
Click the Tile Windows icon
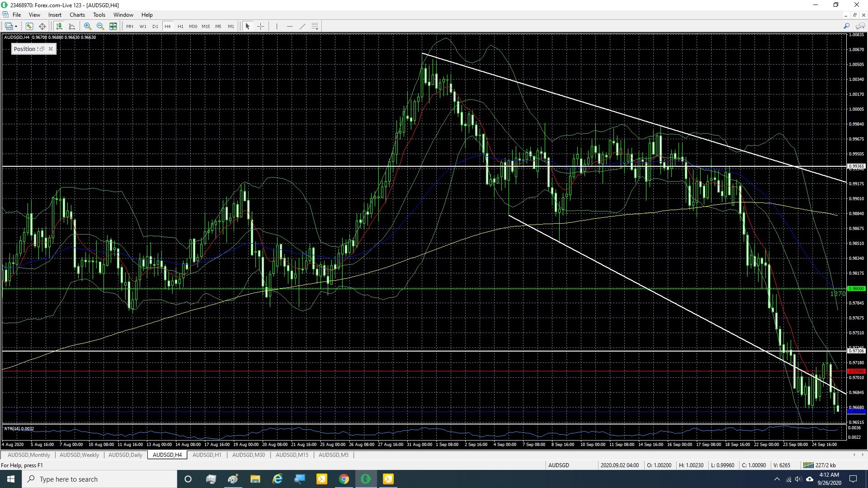click(113, 26)
